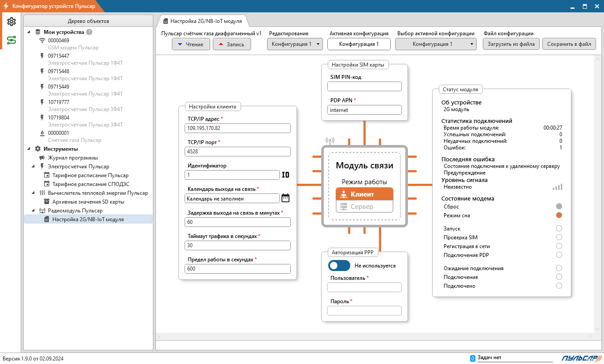Viewport: 604px width, 364px height.
Task: Collapse the Инструменты tree node
Action: click(x=29, y=149)
